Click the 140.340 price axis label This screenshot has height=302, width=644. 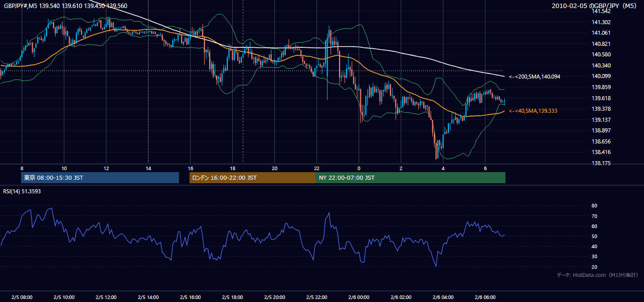[602, 65]
